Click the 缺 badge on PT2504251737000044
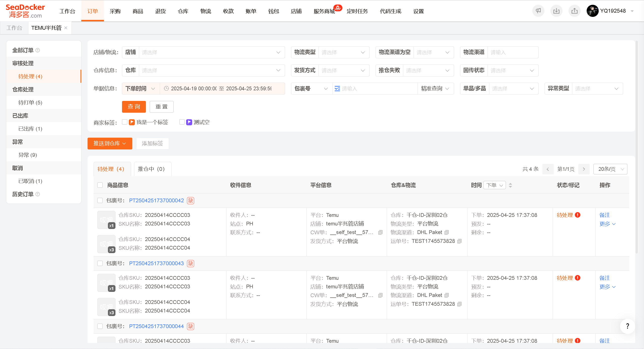Viewport: 644px width, 349px height. [x=190, y=326]
